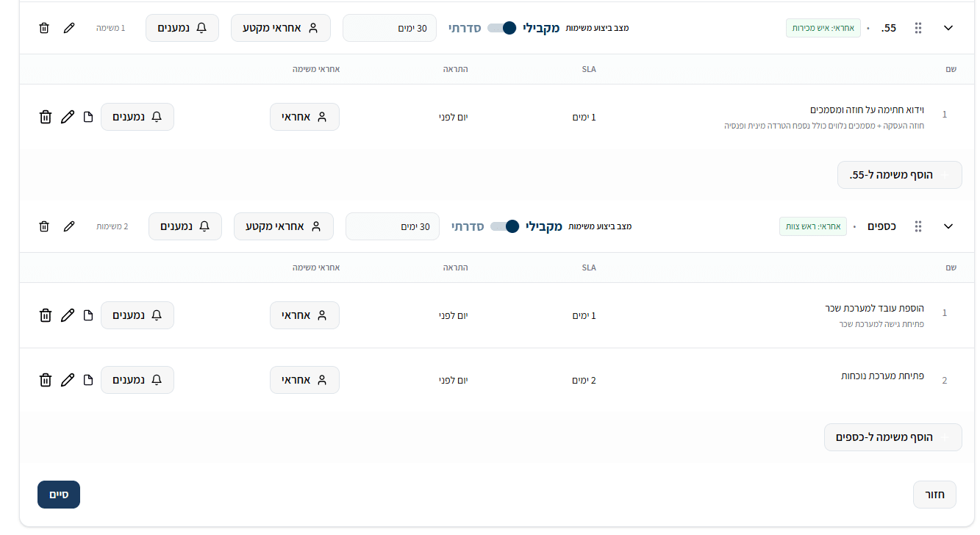This screenshot has width=980, height=535.
Task: Edit the .55 section with pencil icon
Action: (69, 28)
